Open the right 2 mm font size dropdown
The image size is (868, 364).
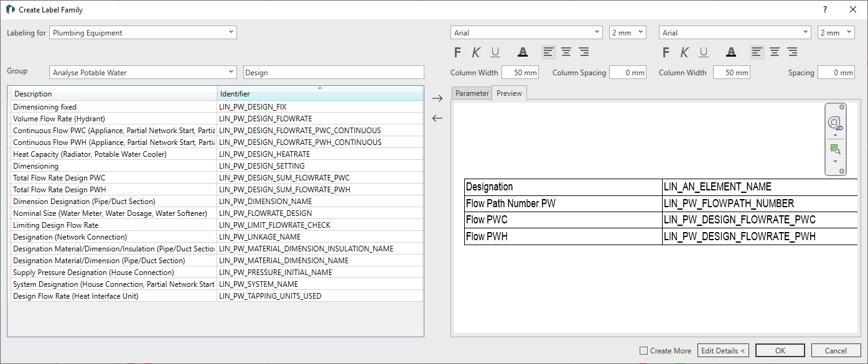836,33
